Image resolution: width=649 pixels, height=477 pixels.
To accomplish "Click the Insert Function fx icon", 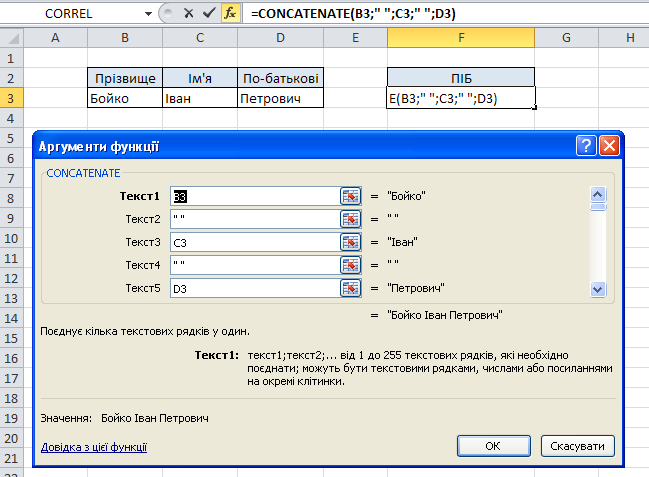I will (230, 13).
